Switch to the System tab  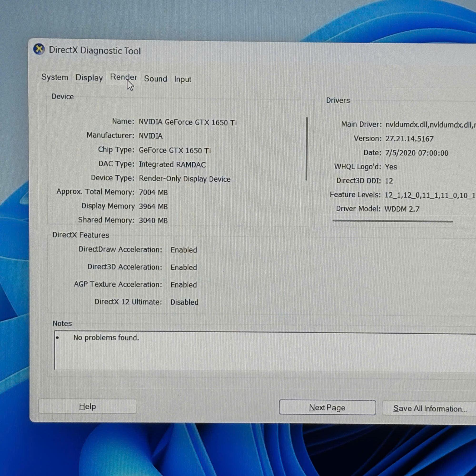click(x=55, y=77)
